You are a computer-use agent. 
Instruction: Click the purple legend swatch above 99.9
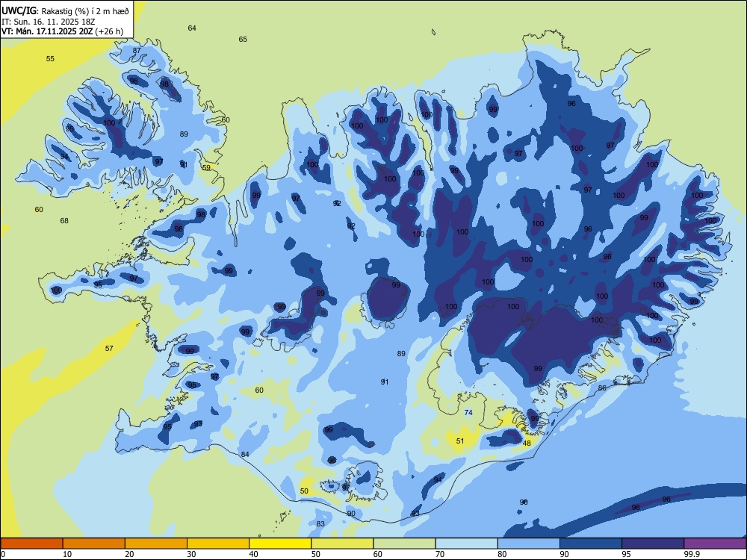click(715, 544)
